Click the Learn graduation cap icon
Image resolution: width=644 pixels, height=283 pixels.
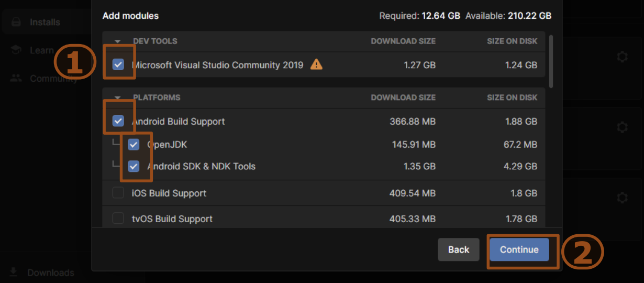pyautogui.click(x=16, y=50)
